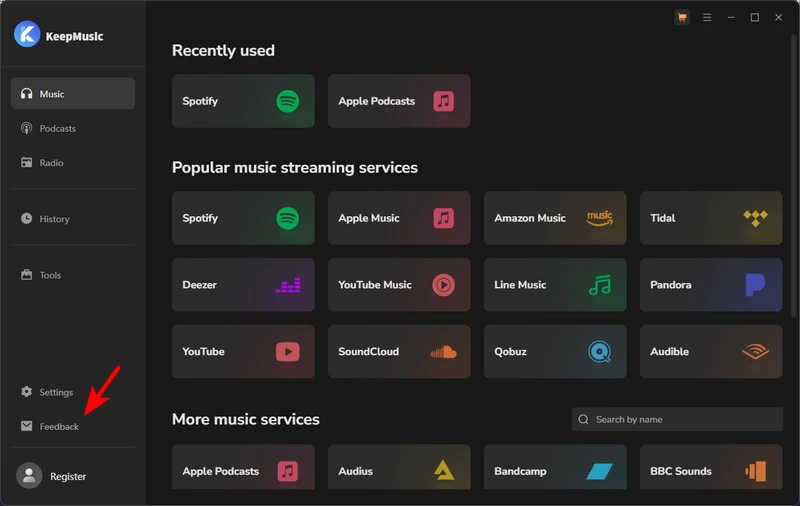
Task: Click the radio icon beside Radio
Action: point(27,162)
